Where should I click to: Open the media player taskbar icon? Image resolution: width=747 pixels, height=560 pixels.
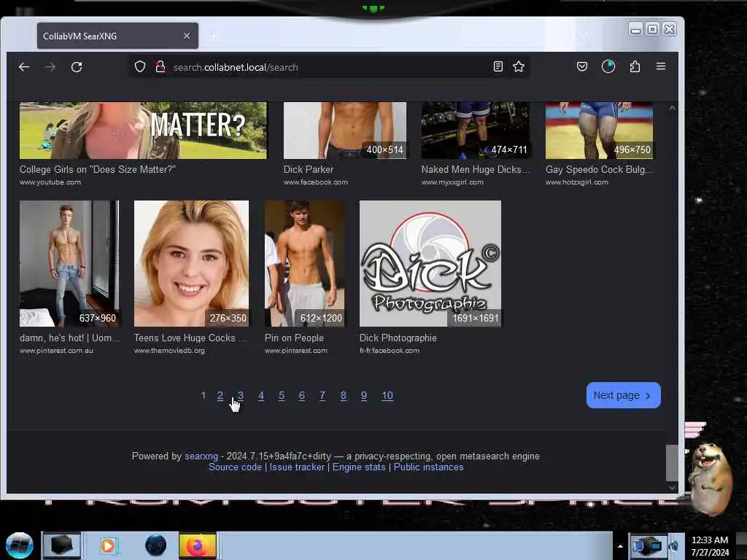click(108, 545)
